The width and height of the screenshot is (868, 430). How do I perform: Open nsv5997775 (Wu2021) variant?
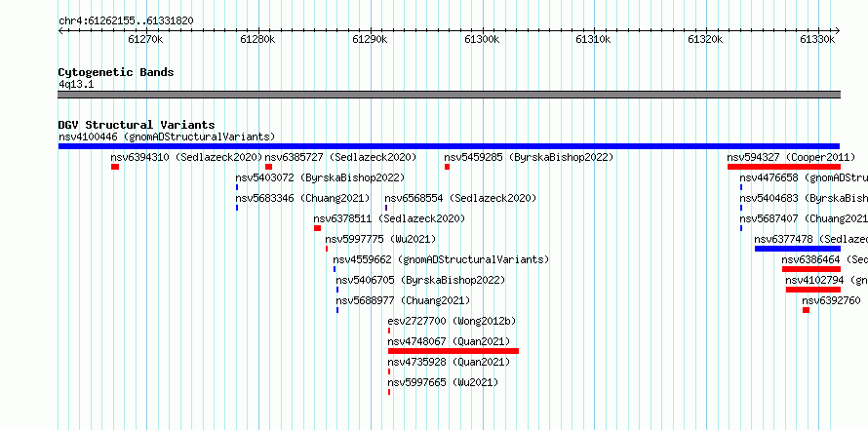tap(380, 239)
